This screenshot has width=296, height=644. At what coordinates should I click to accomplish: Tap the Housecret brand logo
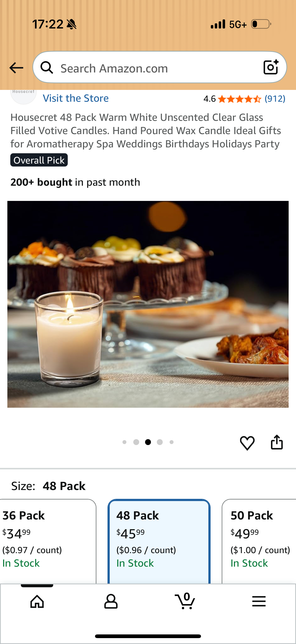click(24, 96)
